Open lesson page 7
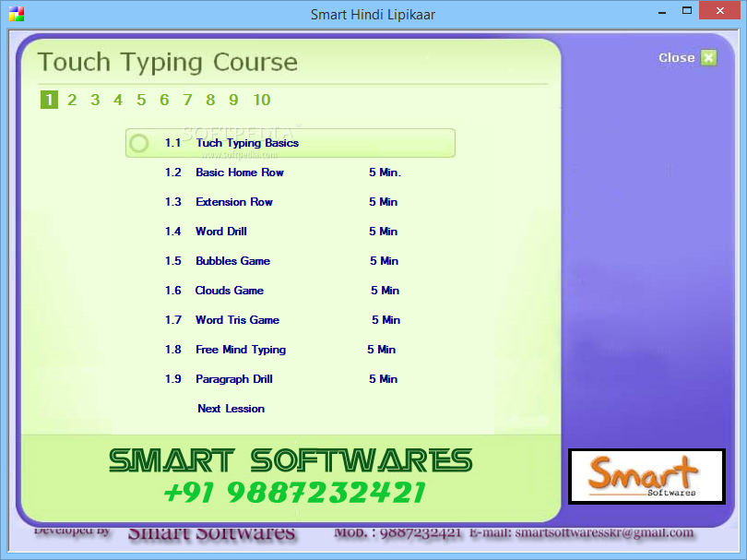 pyautogui.click(x=187, y=100)
